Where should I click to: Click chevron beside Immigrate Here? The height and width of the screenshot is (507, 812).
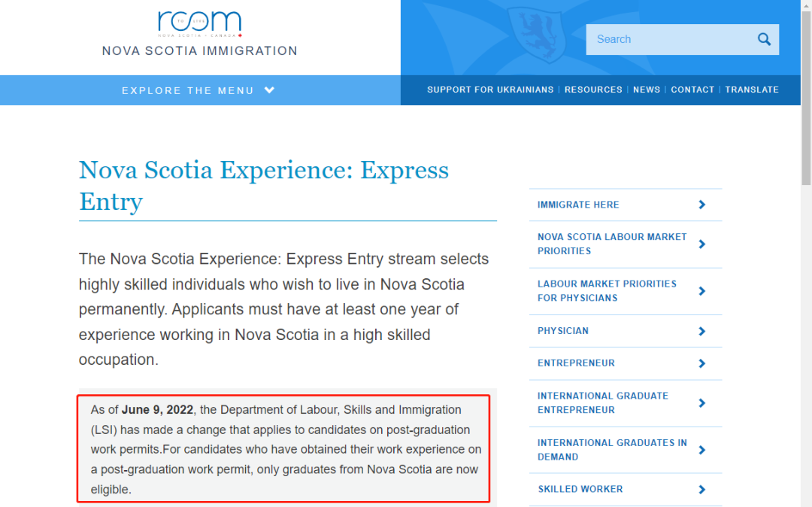pyautogui.click(x=701, y=205)
